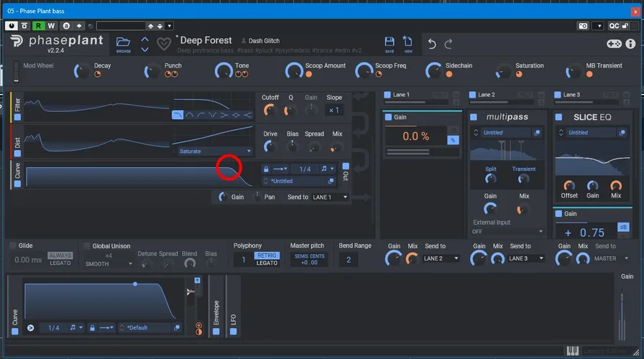644x359 pixels.
Task: Click the Cutoff knob in Filter
Action: (x=270, y=110)
